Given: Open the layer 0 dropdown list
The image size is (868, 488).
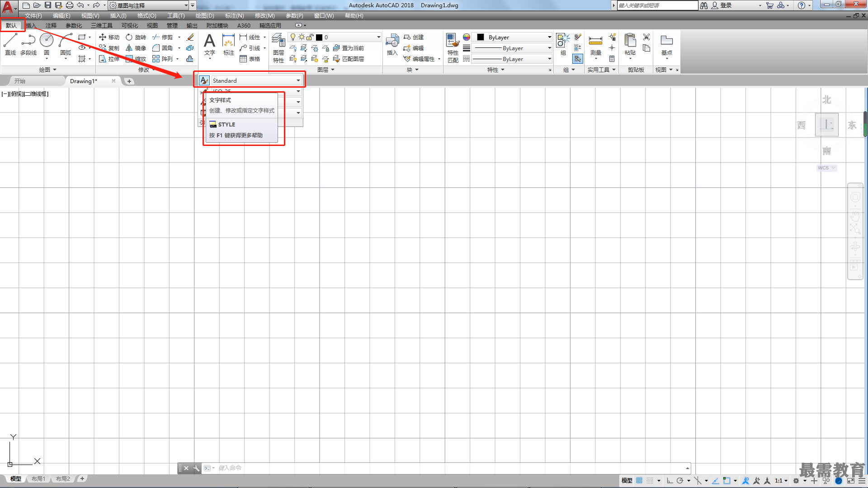Looking at the screenshot, I should 379,37.
